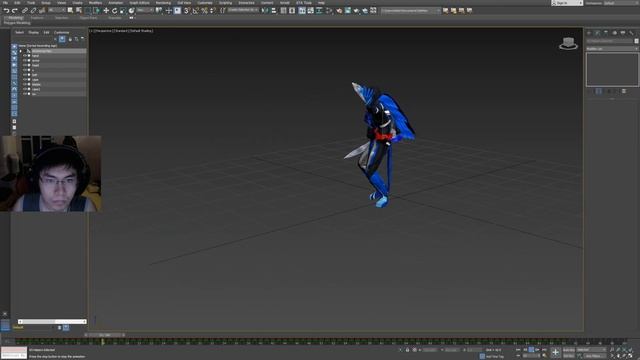640x360 pixels.
Task: Toggle Percent Snap on the main toolbar
Action: [x=204, y=11]
